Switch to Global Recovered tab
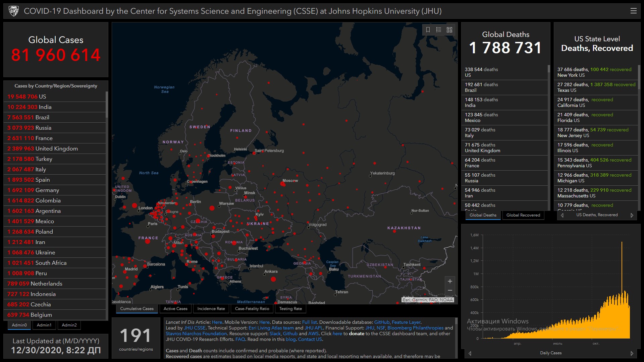 click(523, 215)
